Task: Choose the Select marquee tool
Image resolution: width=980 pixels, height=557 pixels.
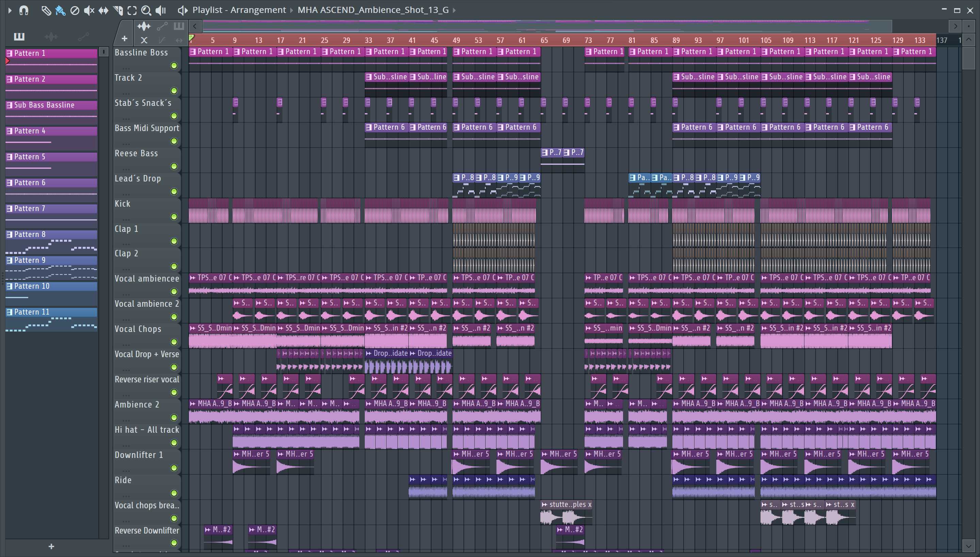Action: 132,10
